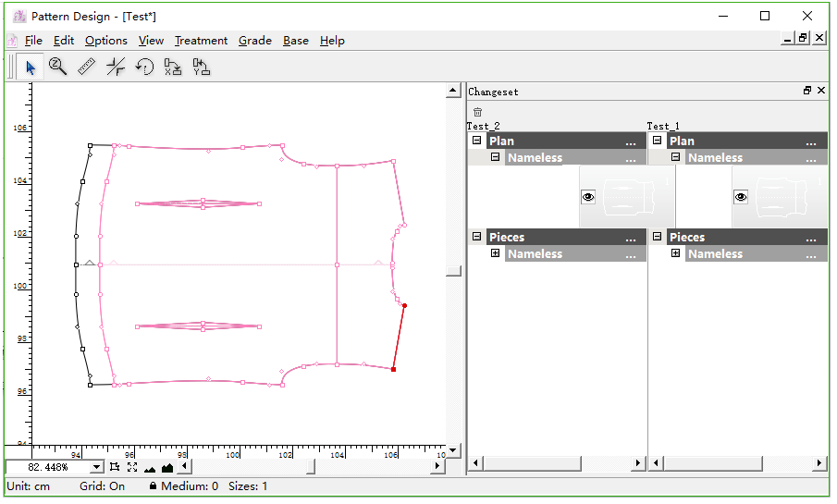This screenshot has width=837, height=504.
Task: Click the fit-to-screen icon beside zoom box
Action: pos(132,467)
